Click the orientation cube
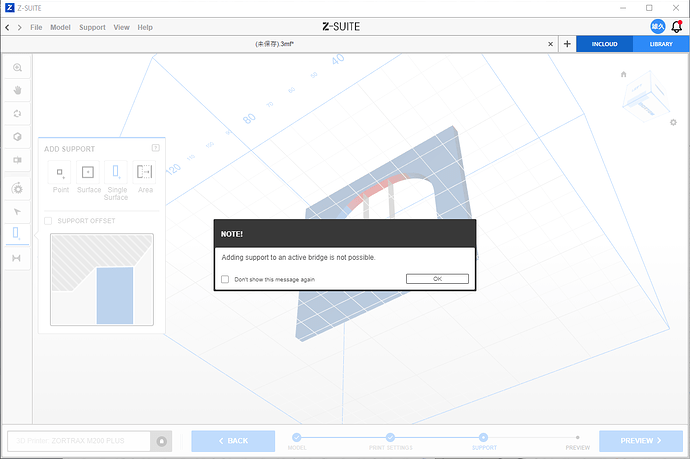Screen dimensions: 690x459 pyautogui.click(x=645, y=97)
